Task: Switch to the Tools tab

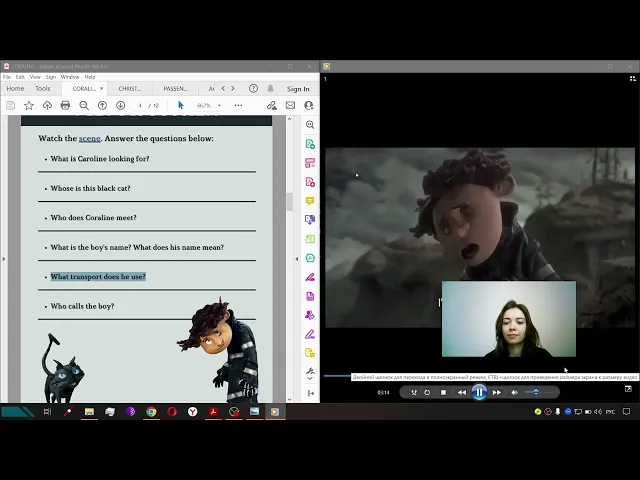Action: pos(42,89)
